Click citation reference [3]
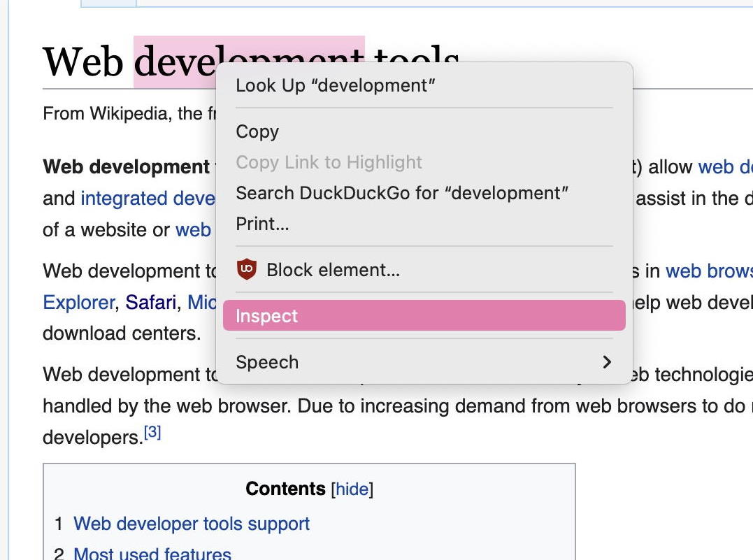The height and width of the screenshot is (560, 753). click(x=152, y=432)
